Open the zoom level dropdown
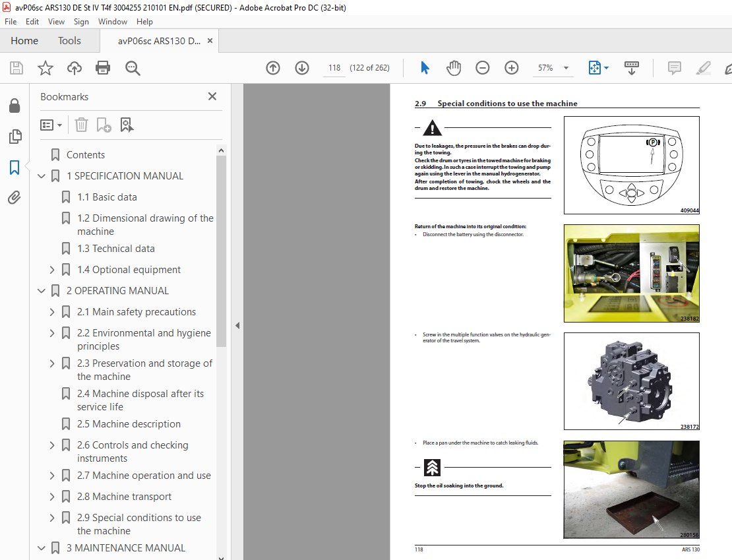The width and height of the screenshot is (732, 560). coord(566,68)
